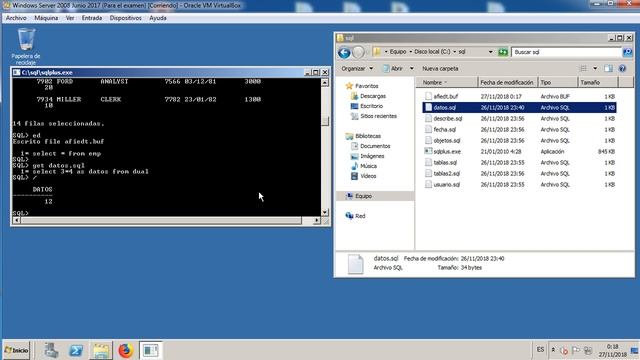Click the sqlplus window title bar icon

click(x=16, y=72)
